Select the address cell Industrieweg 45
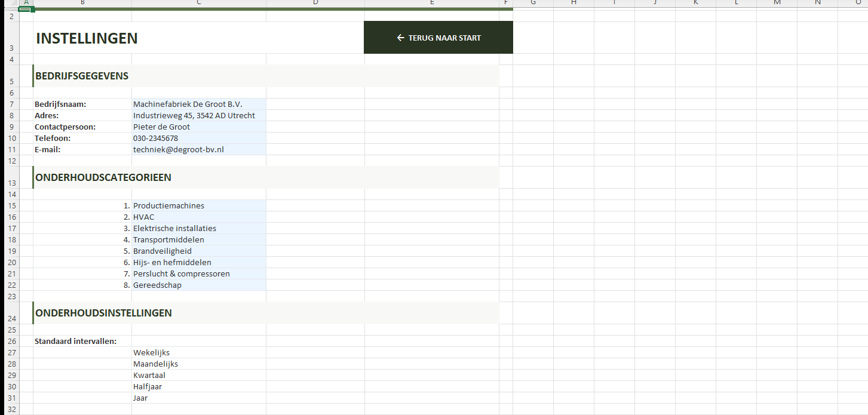The image size is (868, 415). point(194,115)
